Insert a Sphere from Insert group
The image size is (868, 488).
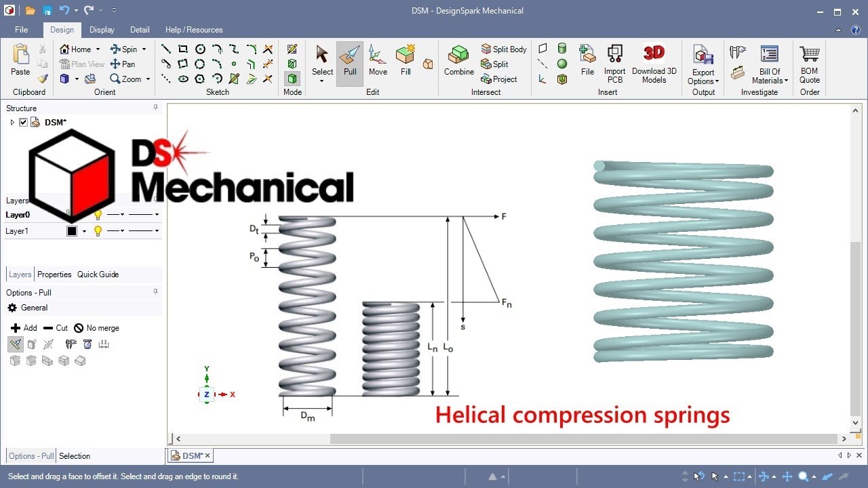(x=561, y=64)
